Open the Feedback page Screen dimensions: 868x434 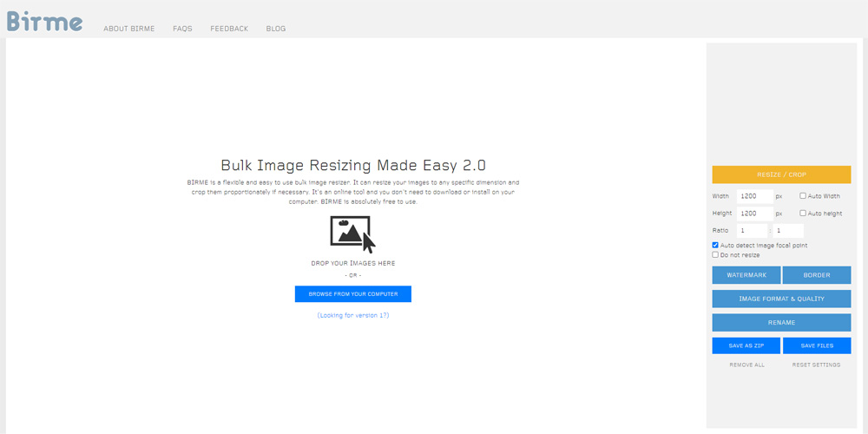pyautogui.click(x=229, y=29)
